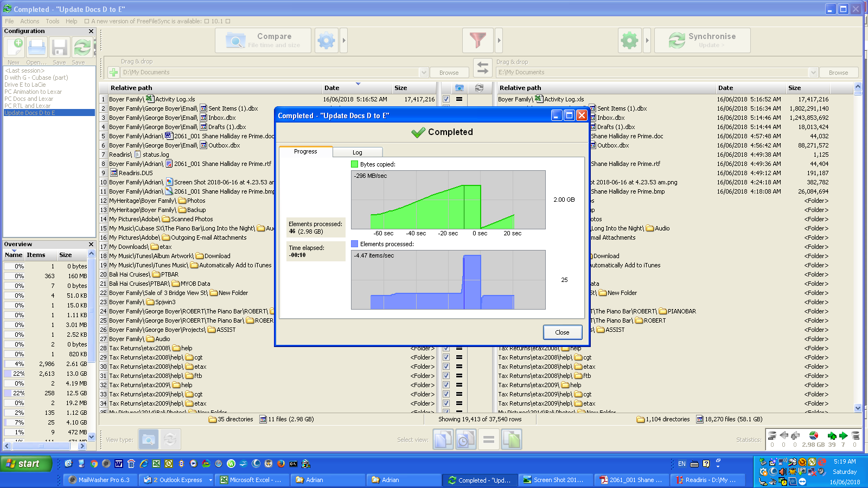Click the Compare button
Viewport: 868px width, 488px height.
pos(263,41)
